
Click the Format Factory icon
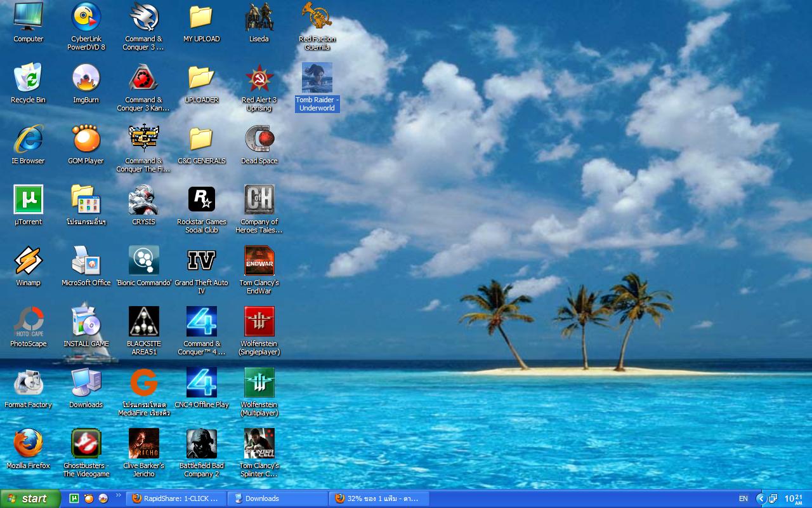pos(29,383)
